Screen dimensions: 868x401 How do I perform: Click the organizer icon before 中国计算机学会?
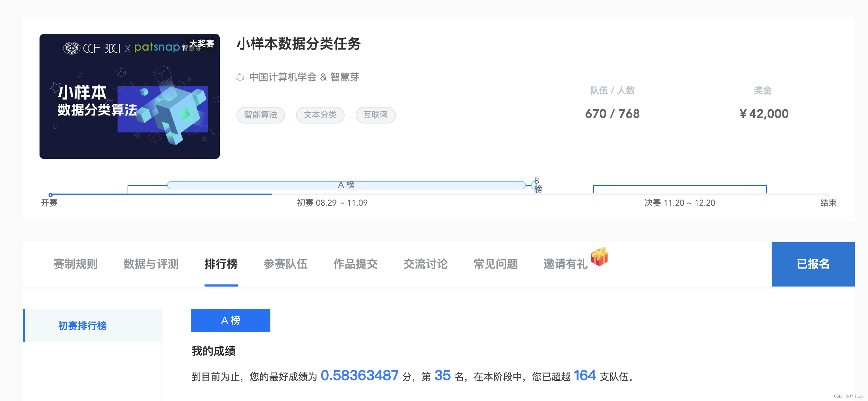(241, 77)
